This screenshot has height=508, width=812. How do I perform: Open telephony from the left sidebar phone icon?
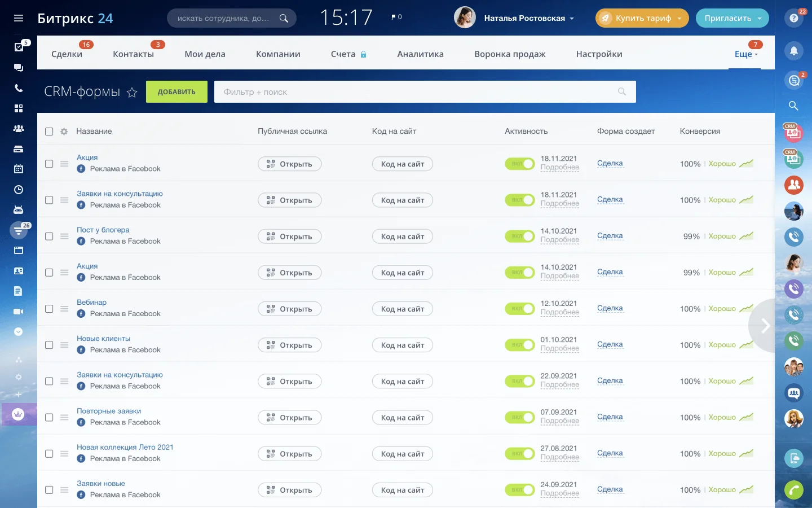pyautogui.click(x=19, y=88)
